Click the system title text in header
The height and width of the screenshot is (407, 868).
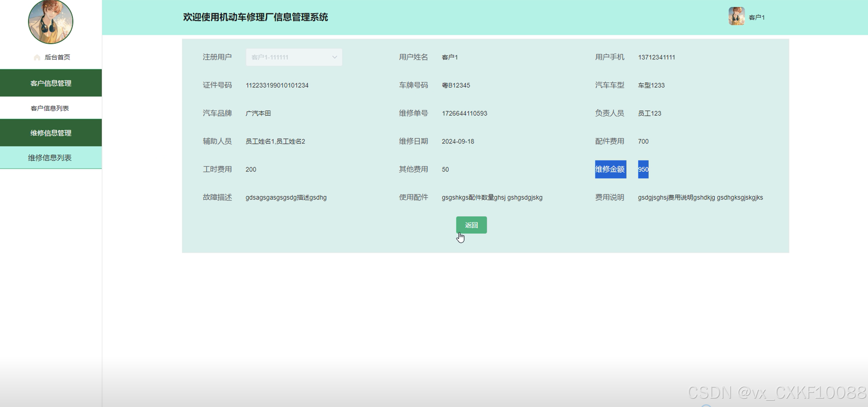coord(255,17)
